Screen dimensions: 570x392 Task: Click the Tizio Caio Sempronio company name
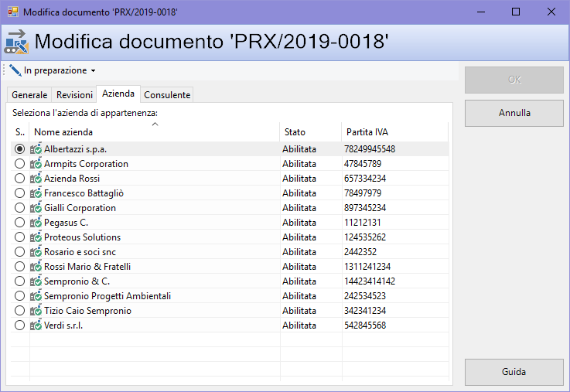[87, 311]
